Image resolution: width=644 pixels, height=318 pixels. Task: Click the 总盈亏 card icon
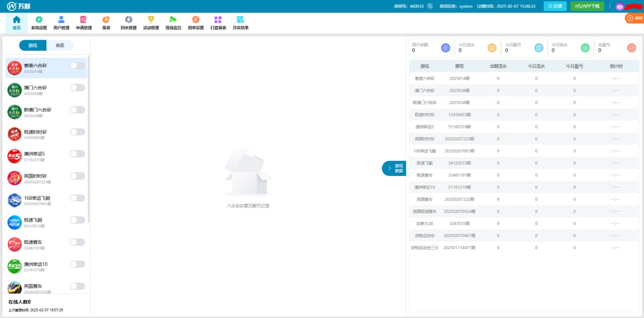click(x=631, y=48)
